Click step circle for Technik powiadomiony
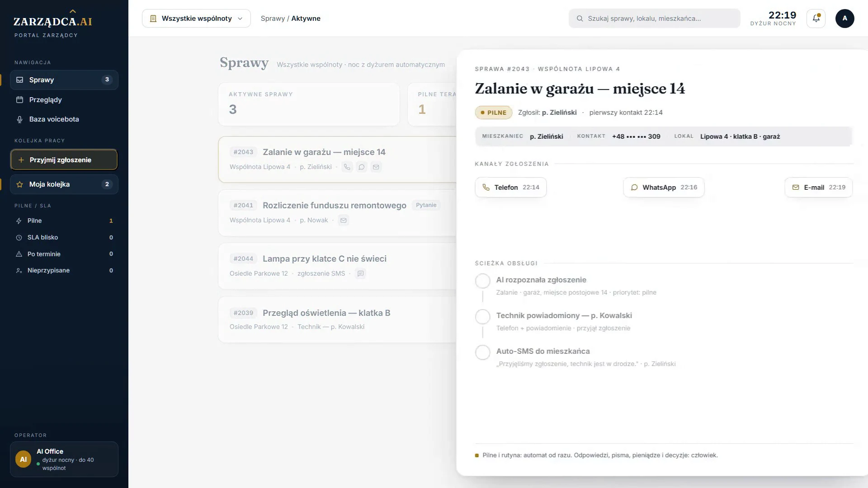 tap(483, 317)
